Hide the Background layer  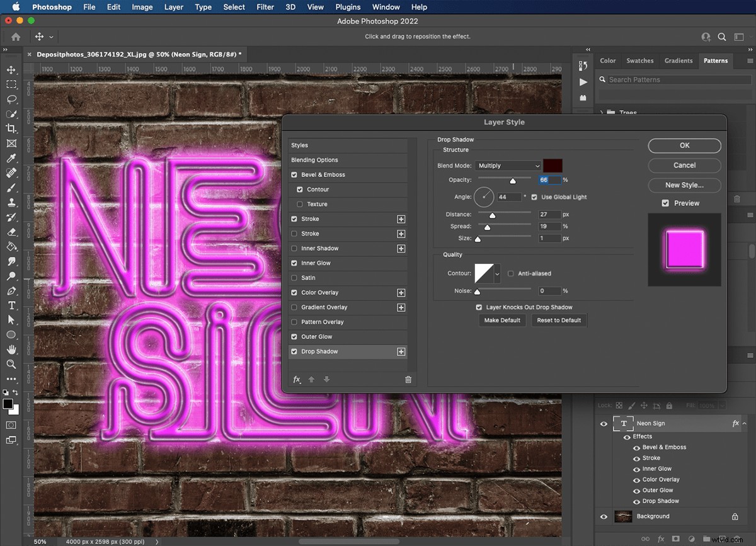point(604,516)
